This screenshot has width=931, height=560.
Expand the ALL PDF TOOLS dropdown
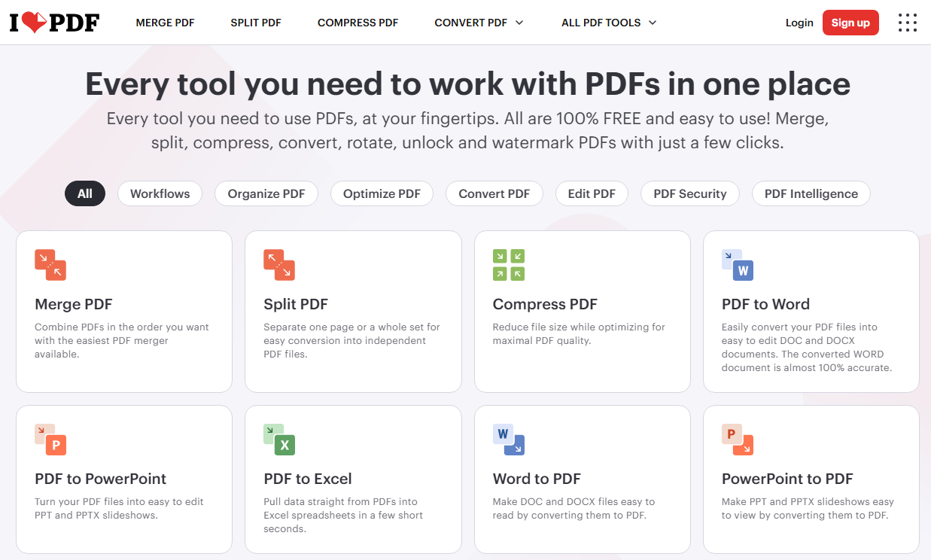pos(609,23)
